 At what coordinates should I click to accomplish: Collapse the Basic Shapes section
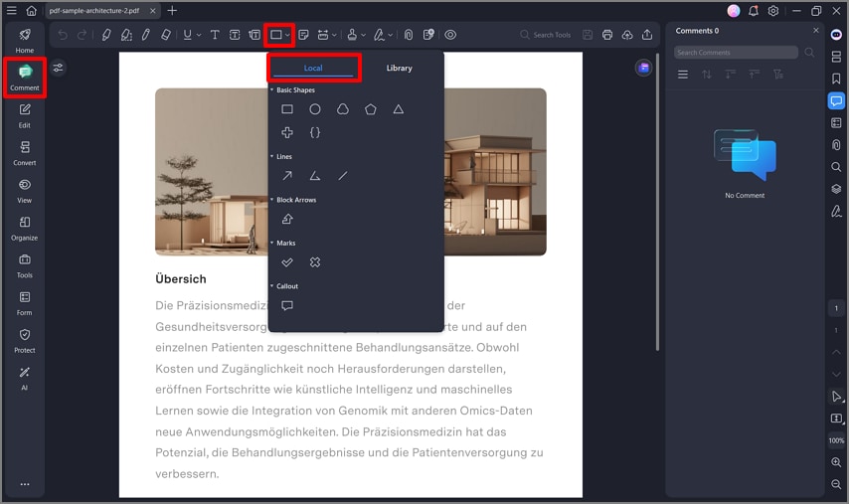pos(271,89)
